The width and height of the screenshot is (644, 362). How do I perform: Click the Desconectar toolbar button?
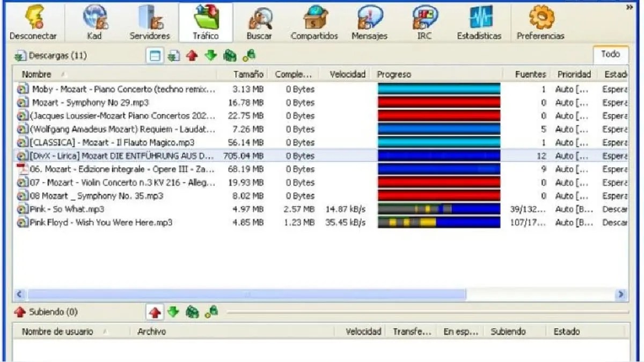(x=33, y=23)
